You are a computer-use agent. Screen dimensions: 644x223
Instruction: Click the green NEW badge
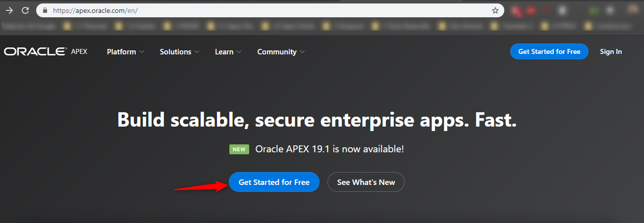239,149
